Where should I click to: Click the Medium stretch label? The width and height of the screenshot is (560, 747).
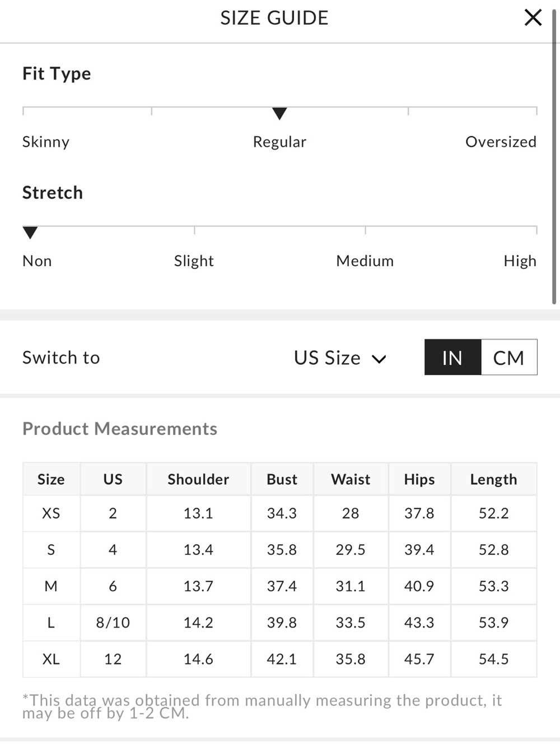[x=365, y=261]
